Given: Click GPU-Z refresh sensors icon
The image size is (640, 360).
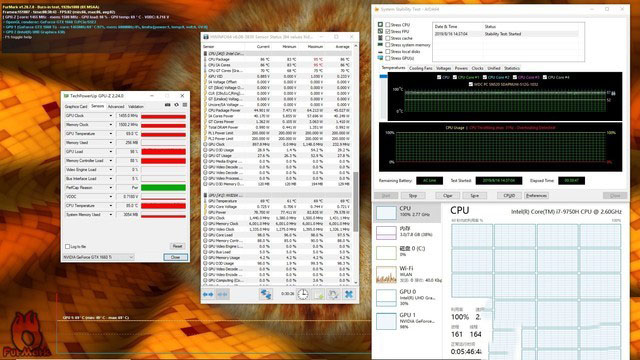Looking at the screenshot, I should pos(176,105).
